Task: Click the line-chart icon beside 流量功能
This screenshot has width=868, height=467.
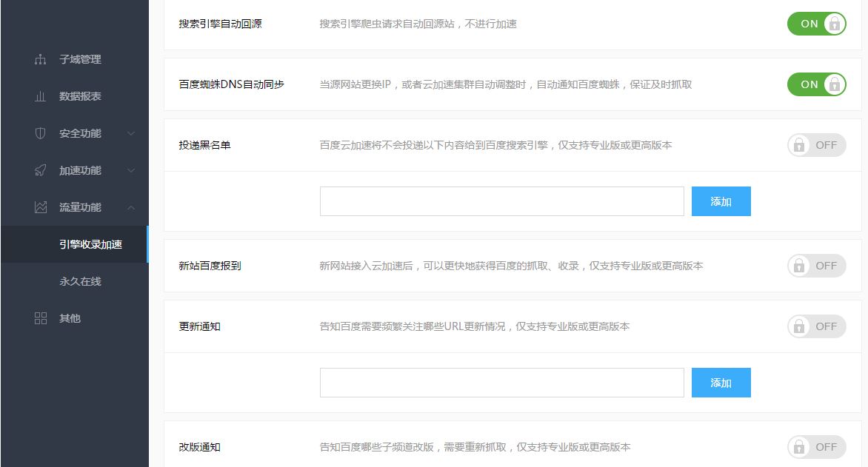Action: pyautogui.click(x=40, y=207)
